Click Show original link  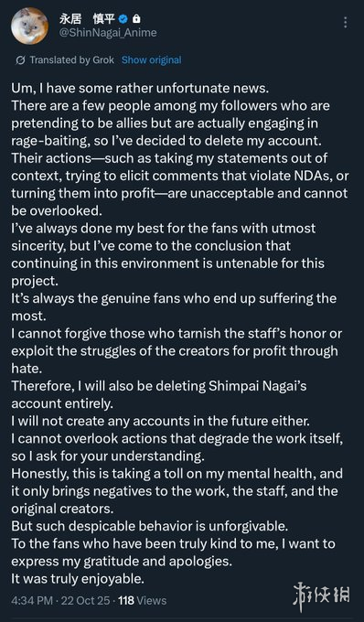click(152, 59)
